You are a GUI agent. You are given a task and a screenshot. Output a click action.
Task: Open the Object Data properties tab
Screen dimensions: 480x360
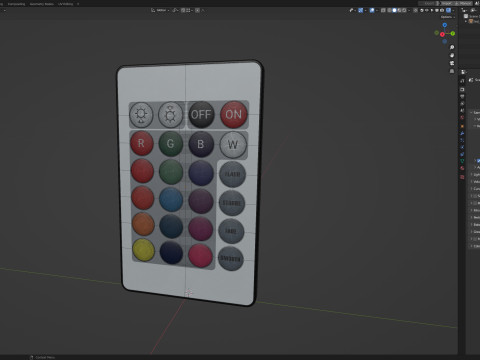(462, 161)
